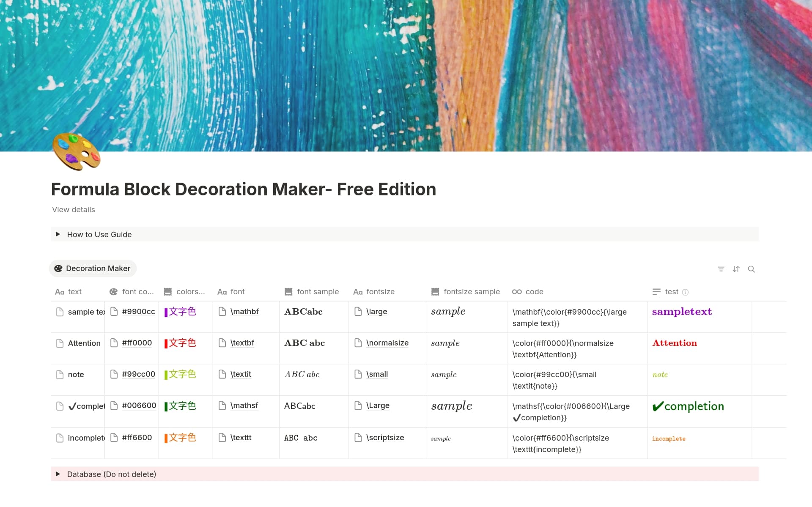
Task: Click the View details link
Action: point(73,209)
